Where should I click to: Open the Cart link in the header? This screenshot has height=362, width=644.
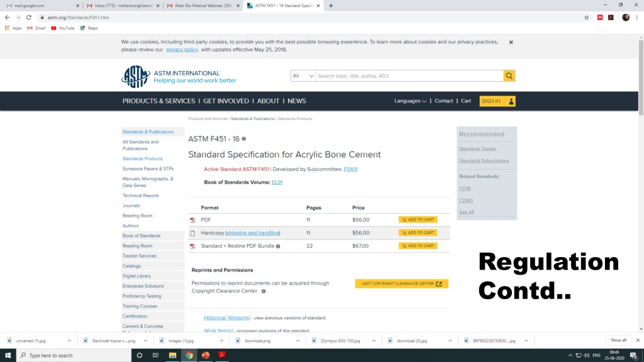pyautogui.click(x=466, y=101)
